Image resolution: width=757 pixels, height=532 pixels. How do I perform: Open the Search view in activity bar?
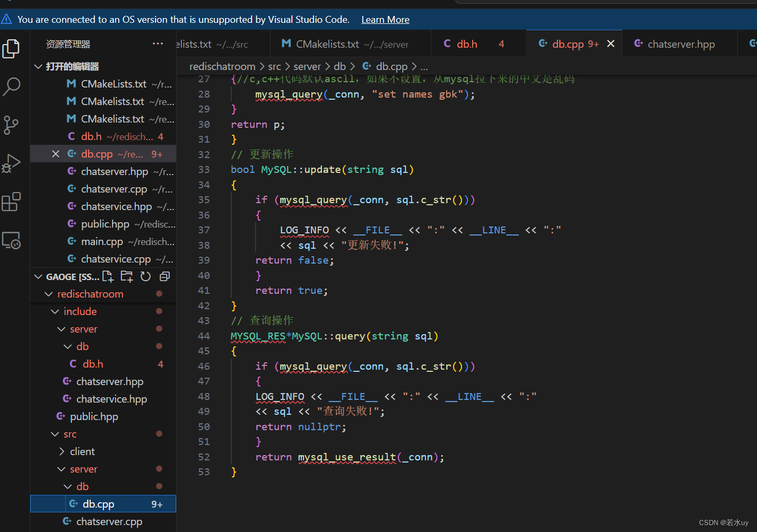(x=11, y=87)
